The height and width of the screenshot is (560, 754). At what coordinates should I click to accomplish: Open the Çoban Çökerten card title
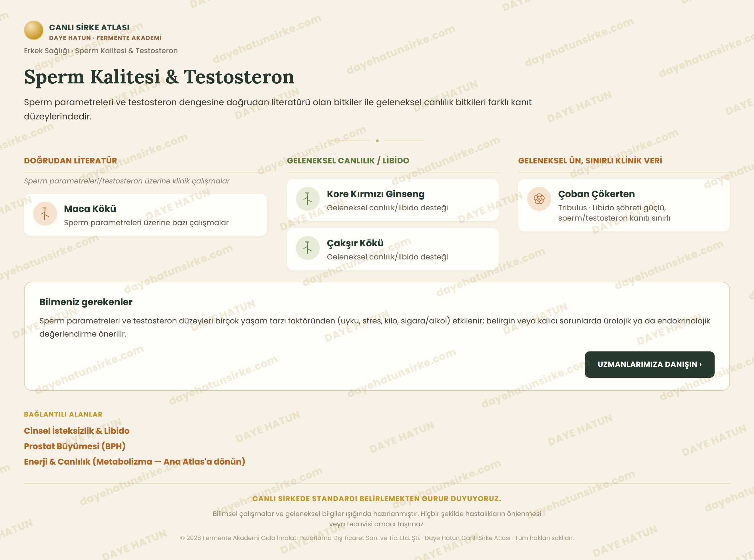point(596,194)
